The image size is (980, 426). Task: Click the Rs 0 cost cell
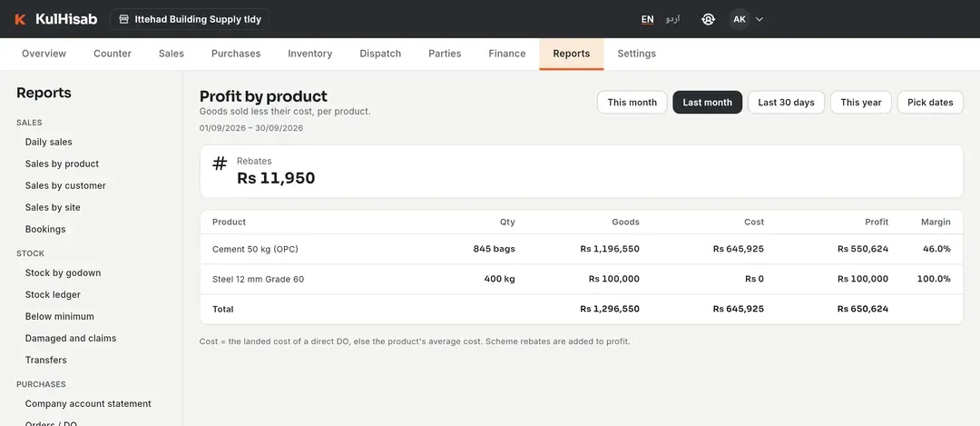coord(754,279)
